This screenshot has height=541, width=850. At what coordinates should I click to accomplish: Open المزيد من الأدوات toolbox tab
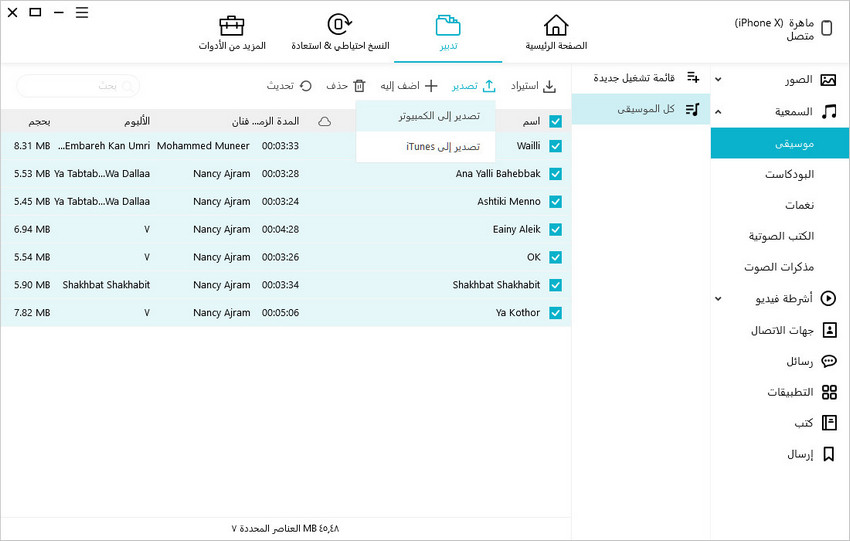click(231, 33)
